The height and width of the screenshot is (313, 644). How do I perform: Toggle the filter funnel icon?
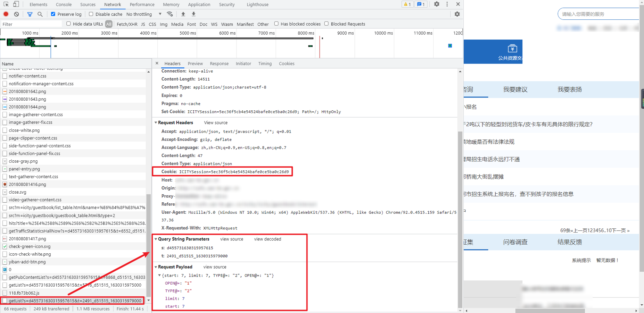(x=30, y=14)
